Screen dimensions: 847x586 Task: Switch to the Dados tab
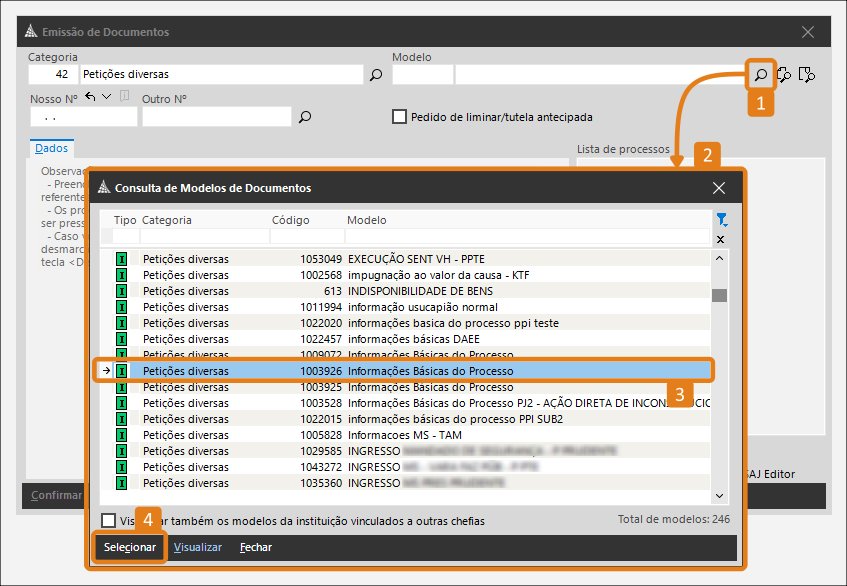pos(51,148)
